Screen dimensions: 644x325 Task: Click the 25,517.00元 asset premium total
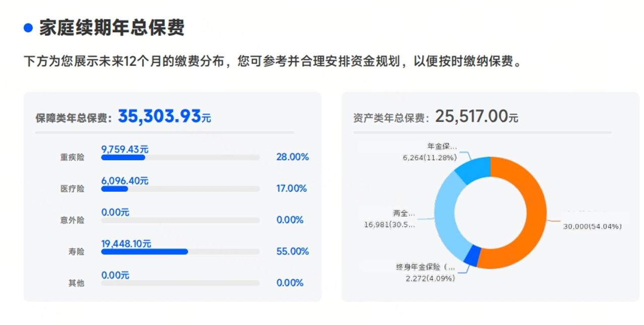tap(476, 116)
